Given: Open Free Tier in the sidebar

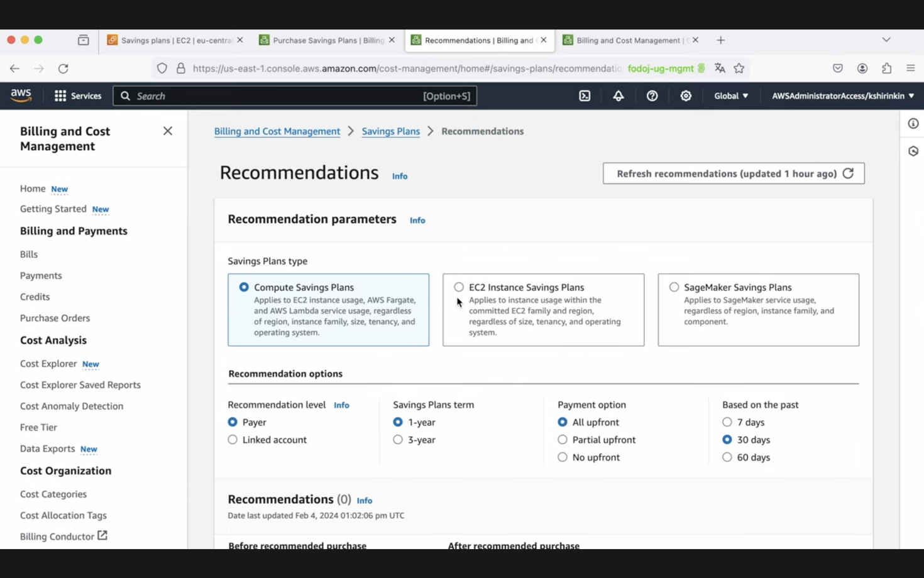Looking at the screenshot, I should point(38,428).
